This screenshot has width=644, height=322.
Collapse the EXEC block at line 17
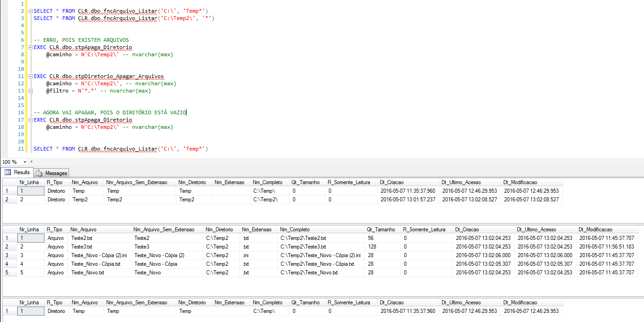point(30,120)
